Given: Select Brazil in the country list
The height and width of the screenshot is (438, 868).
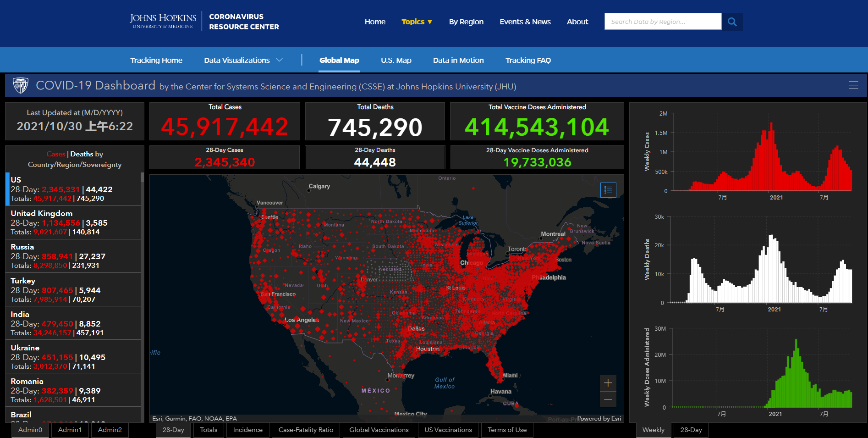Looking at the screenshot, I should click(x=73, y=415).
